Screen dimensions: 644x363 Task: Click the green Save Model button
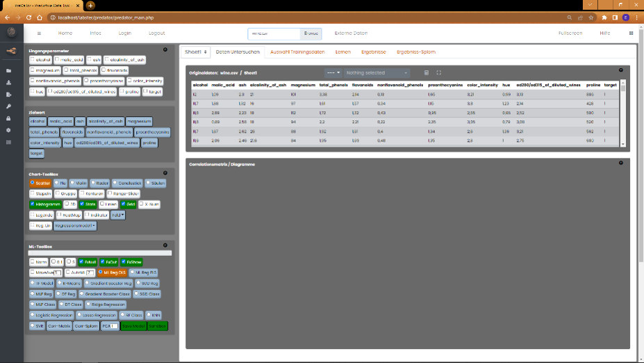point(133,325)
